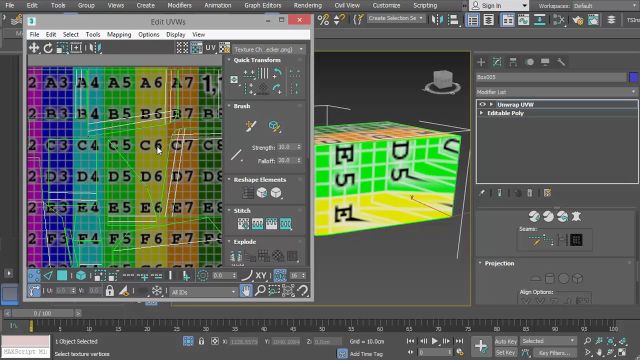640x360 pixels.
Task: Open the Display menu in Edit UVWs
Action: tap(176, 35)
